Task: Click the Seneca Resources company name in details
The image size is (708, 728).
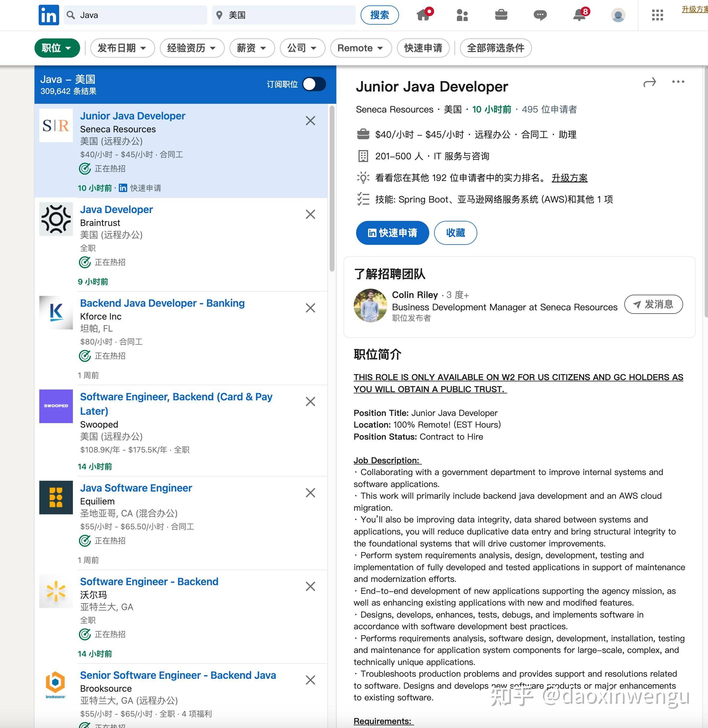Action: tap(394, 109)
